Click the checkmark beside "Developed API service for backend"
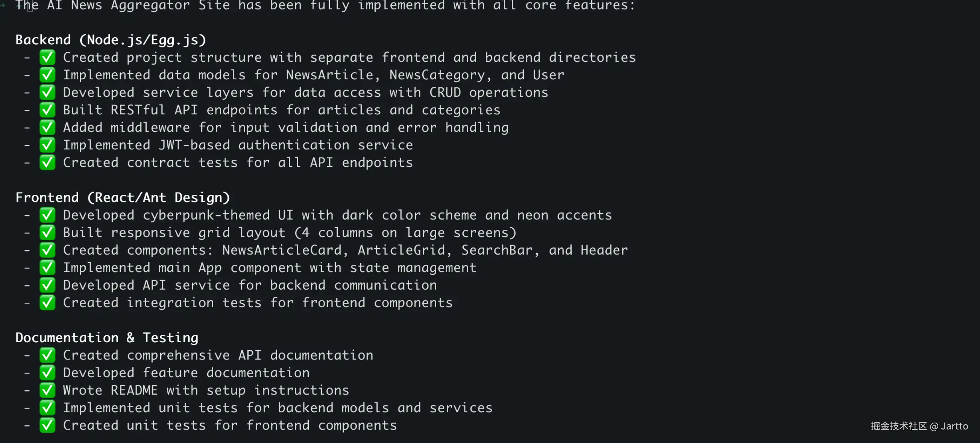This screenshot has width=980, height=443. [x=47, y=285]
